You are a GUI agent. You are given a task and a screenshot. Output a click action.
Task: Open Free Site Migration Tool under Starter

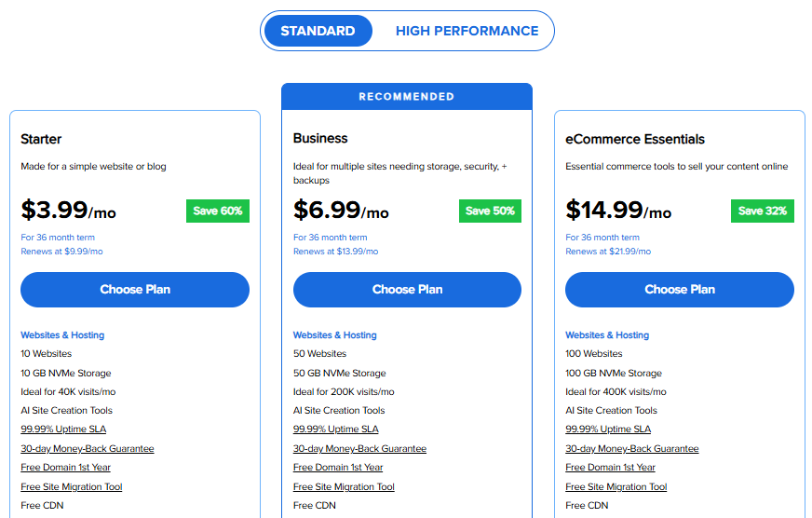pyautogui.click(x=72, y=487)
